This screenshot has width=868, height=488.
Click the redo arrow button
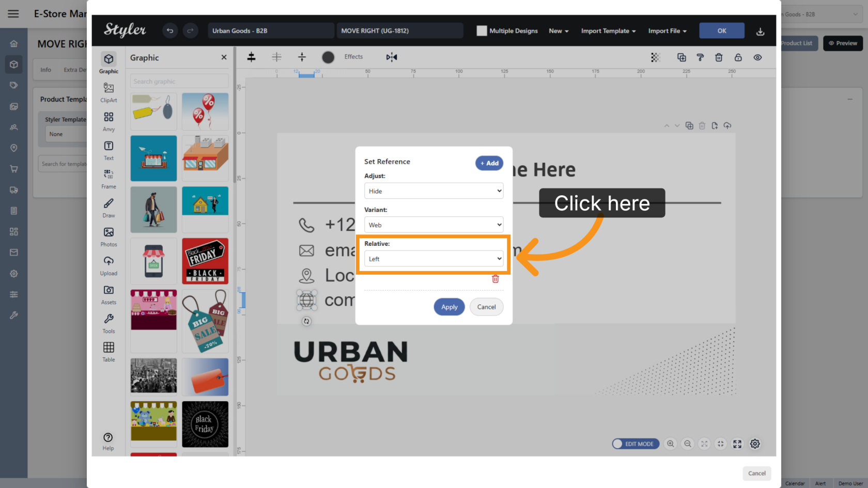[x=190, y=31]
